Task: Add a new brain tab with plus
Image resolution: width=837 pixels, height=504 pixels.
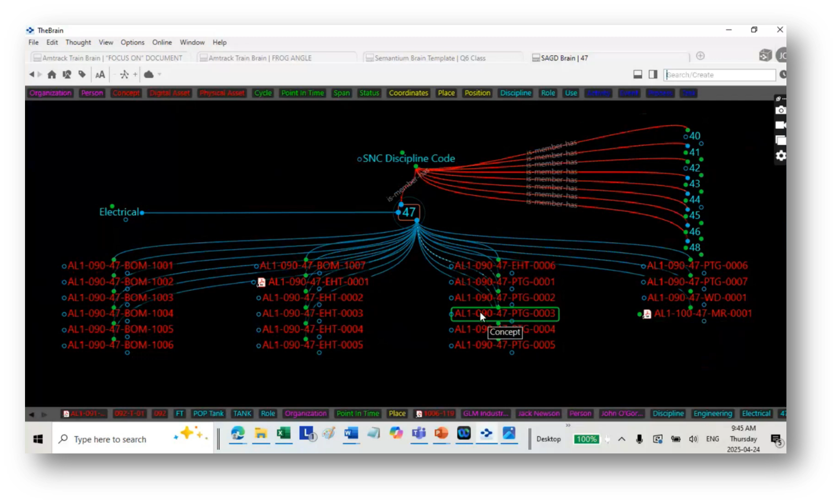Action: tap(700, 56)
